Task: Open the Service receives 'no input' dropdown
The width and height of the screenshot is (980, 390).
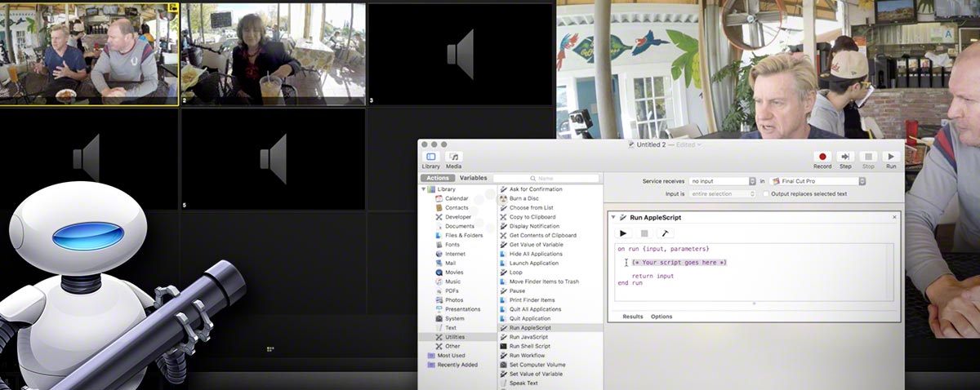Action: click(723, 181)
